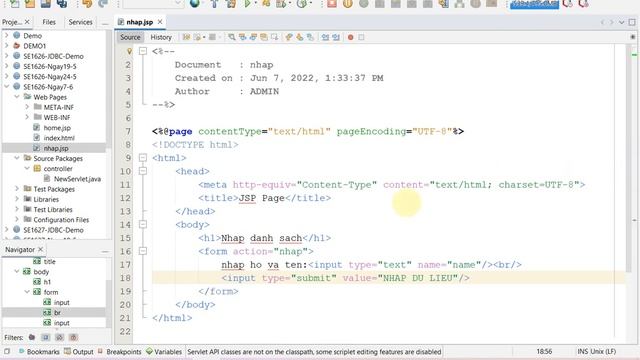
Task: Collapse the body tag fold at line 14
Action: [143, 224]
